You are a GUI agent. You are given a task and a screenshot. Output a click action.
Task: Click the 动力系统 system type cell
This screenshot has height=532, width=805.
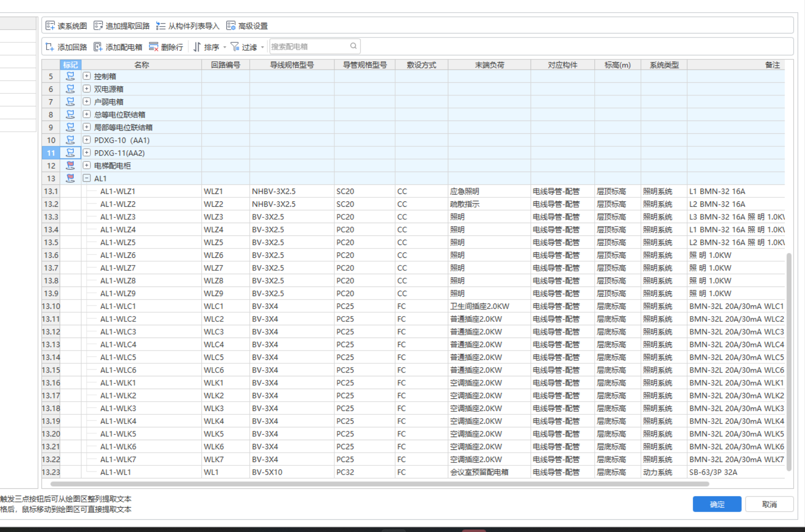664,472
